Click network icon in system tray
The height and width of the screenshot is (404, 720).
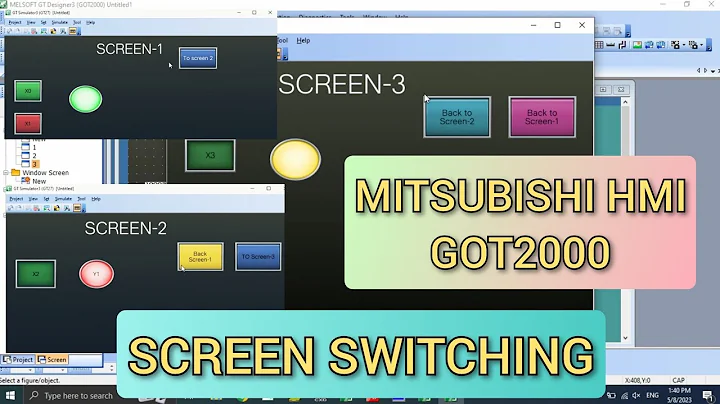click(x=624, y=395)
